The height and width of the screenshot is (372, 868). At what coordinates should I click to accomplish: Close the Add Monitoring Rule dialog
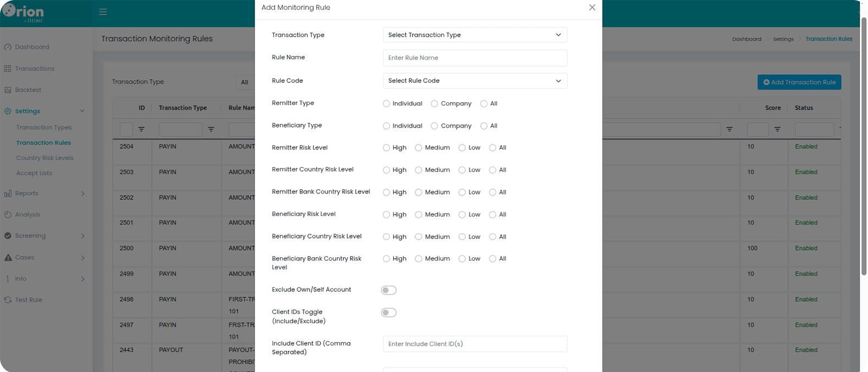592,8
